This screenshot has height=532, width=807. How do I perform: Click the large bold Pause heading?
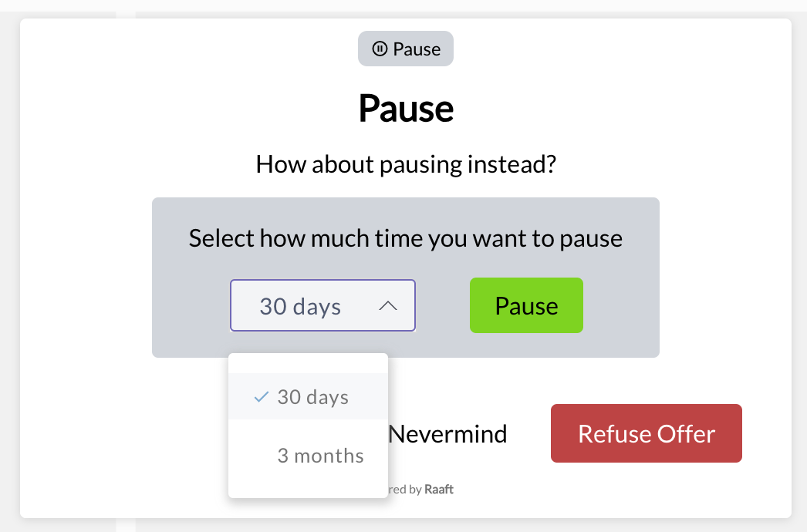(x=406, y=109)
